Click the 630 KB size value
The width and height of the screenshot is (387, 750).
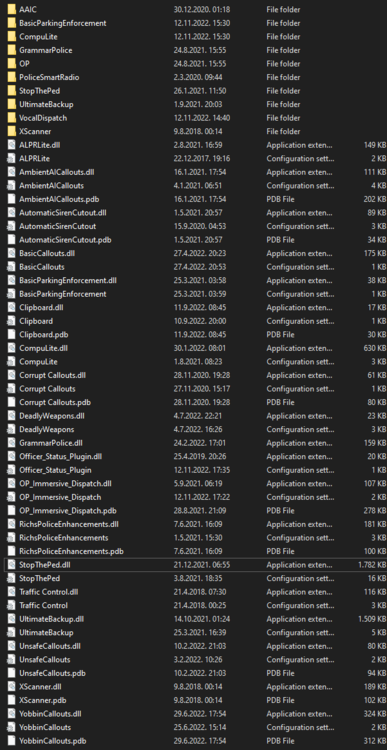[375, 348]
